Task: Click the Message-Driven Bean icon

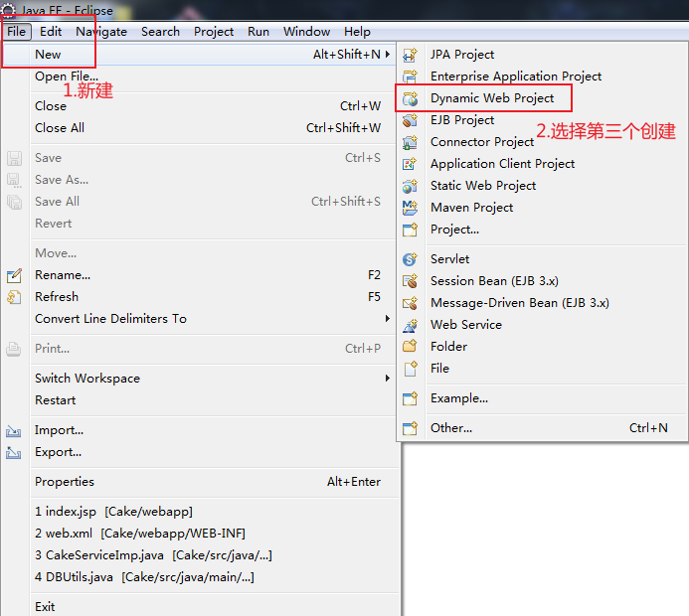Action: coord(410,303)
